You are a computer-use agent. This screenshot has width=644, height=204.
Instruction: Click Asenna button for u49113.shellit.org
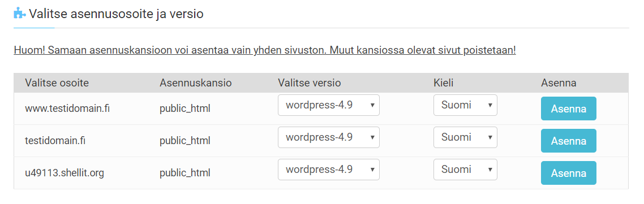(x=568, y=173)
